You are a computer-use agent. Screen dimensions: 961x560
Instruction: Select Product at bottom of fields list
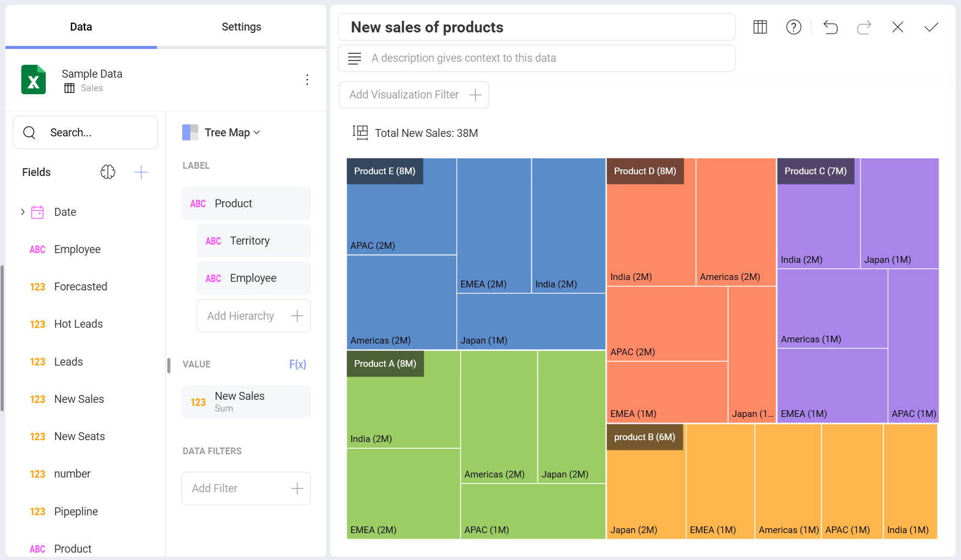pyautogui.click(x=73, y=549)
